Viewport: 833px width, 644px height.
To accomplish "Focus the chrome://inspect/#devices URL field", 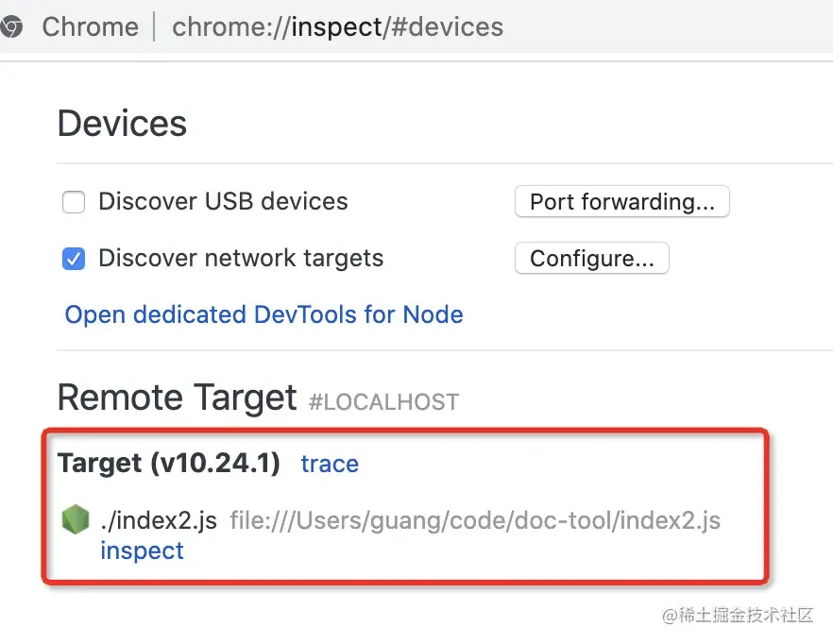I will (337, 26).
